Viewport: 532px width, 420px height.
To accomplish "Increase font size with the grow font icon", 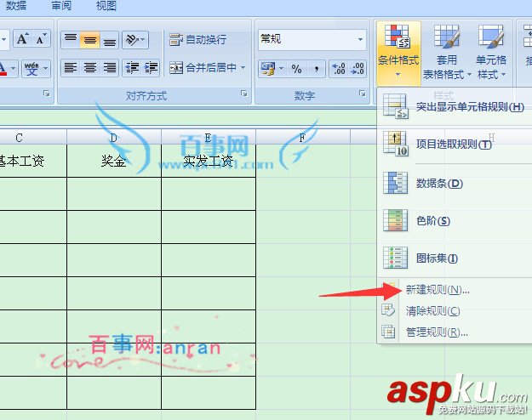I will click(x=23, y=39).
